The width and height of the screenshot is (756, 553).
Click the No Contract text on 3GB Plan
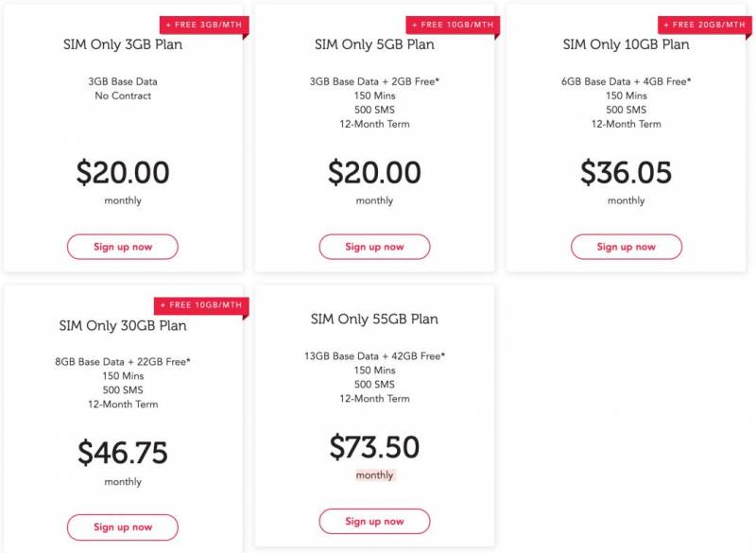point(123,96)
